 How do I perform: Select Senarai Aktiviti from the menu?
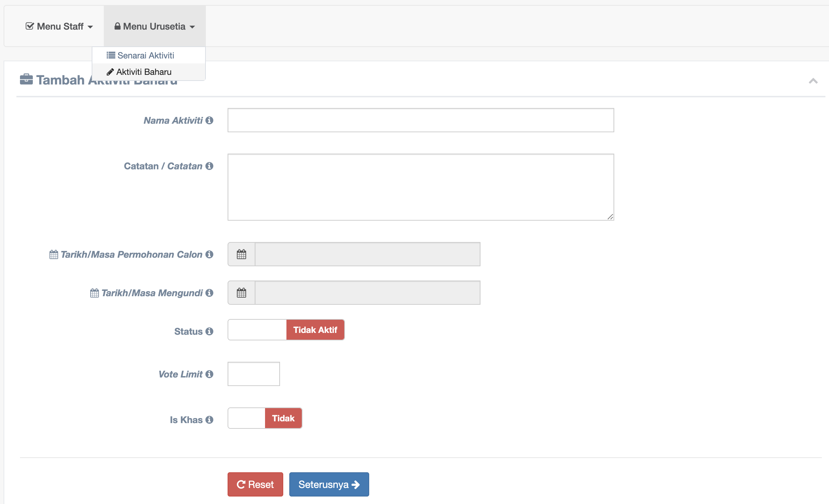coord(141,56)
